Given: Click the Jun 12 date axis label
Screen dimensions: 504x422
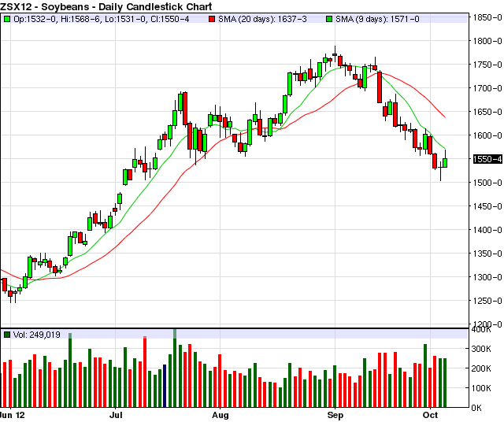Looking at the screenshot, I should [13, 415].
